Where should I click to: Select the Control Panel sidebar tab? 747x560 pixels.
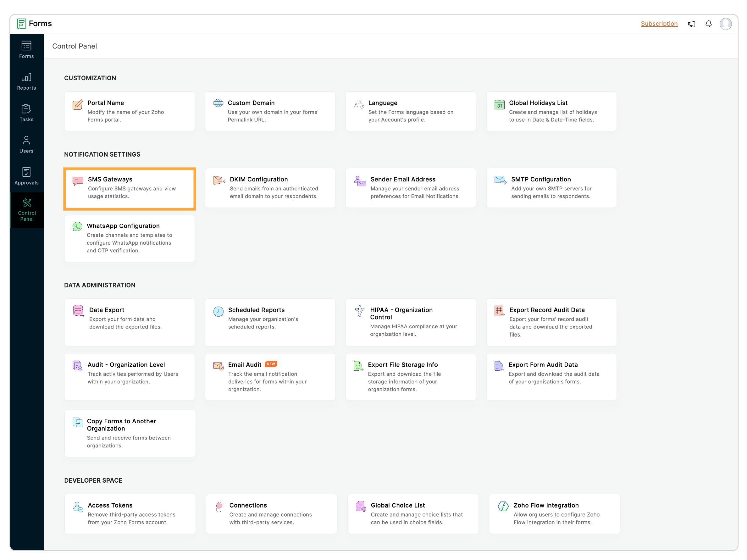27,210
